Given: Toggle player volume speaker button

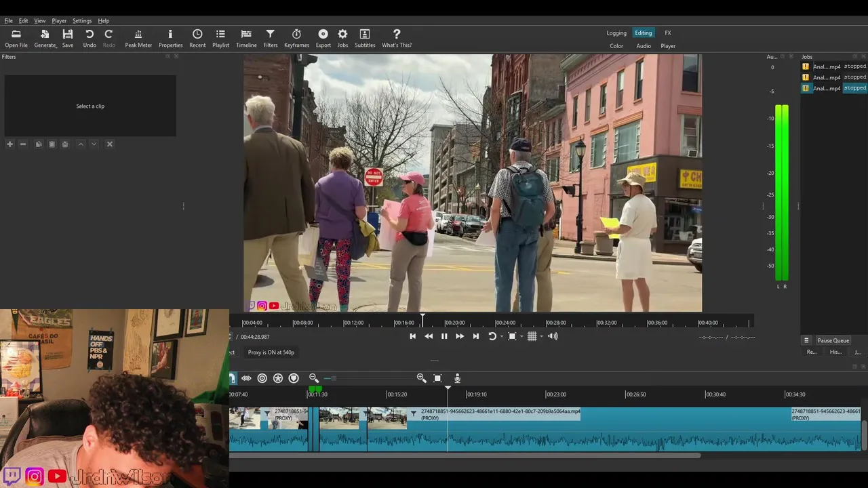Looking at the screenshot, I should tap(553, 336).
